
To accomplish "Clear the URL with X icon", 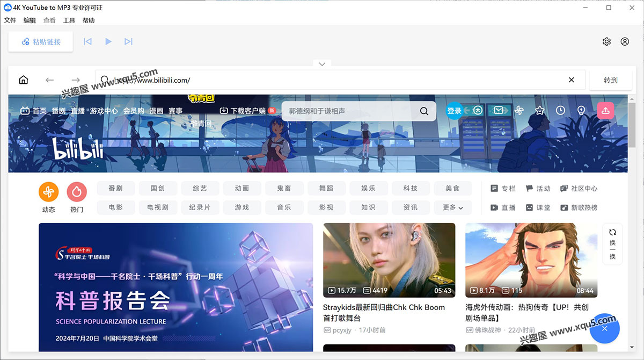I will tap(572, 80).
